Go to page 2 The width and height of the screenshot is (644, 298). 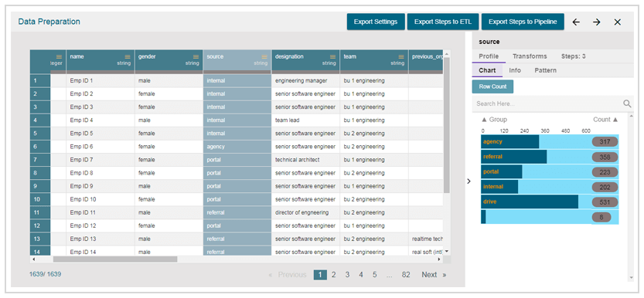tap(333, 275)
